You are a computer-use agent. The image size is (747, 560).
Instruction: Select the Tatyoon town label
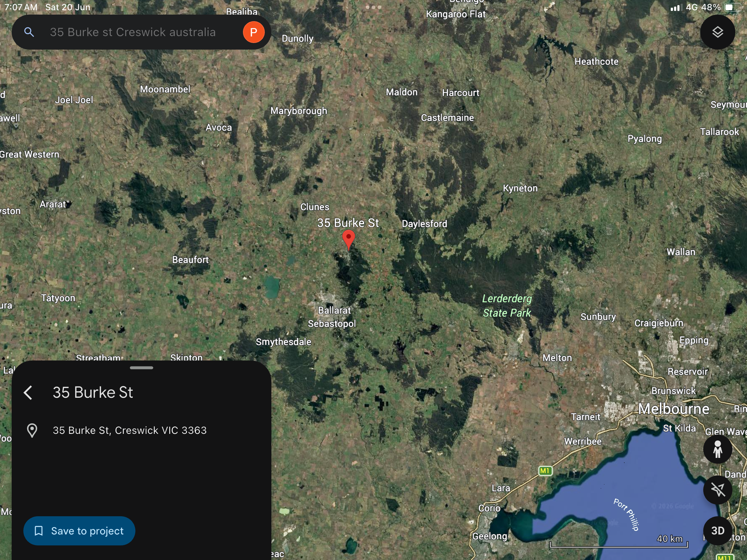click(58, 298)
